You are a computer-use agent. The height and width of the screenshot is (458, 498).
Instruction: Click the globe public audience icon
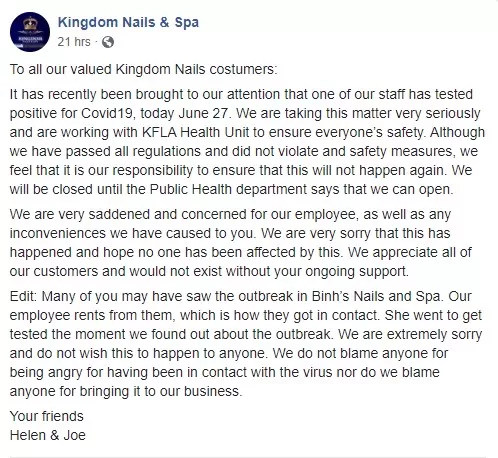click(108, 42)
